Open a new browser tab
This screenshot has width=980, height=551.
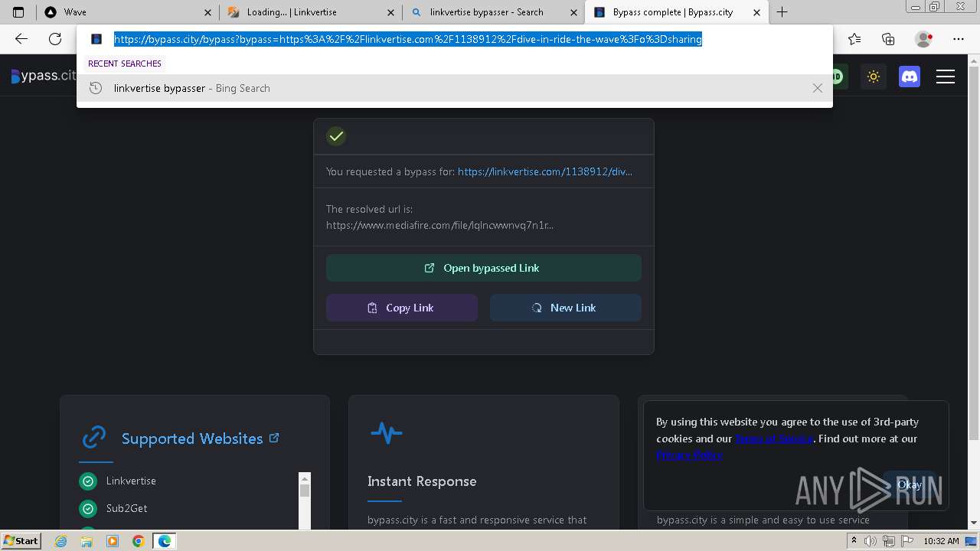[x=782, y=12]
